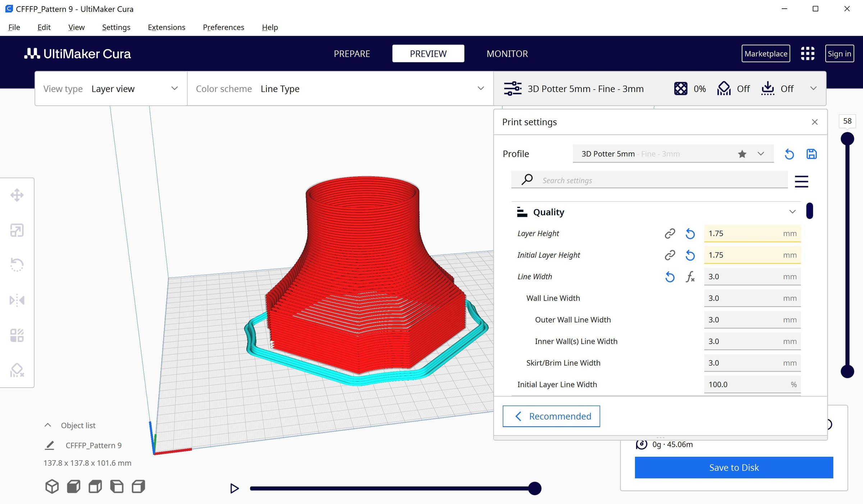
Task: Switch to the 3D camera view preset
Action: coord(51,486)
